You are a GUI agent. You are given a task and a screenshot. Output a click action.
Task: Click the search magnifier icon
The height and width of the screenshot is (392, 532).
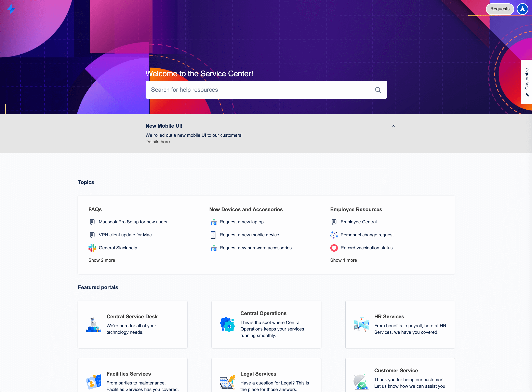[x=378, y=90]
